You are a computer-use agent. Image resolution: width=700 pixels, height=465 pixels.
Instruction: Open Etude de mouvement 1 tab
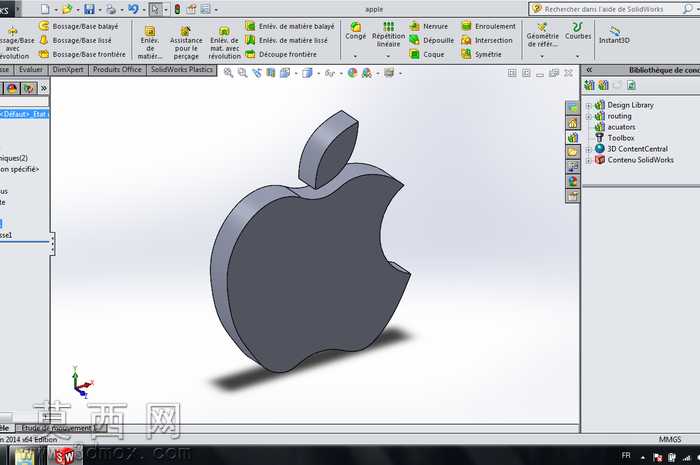point(60,428)
